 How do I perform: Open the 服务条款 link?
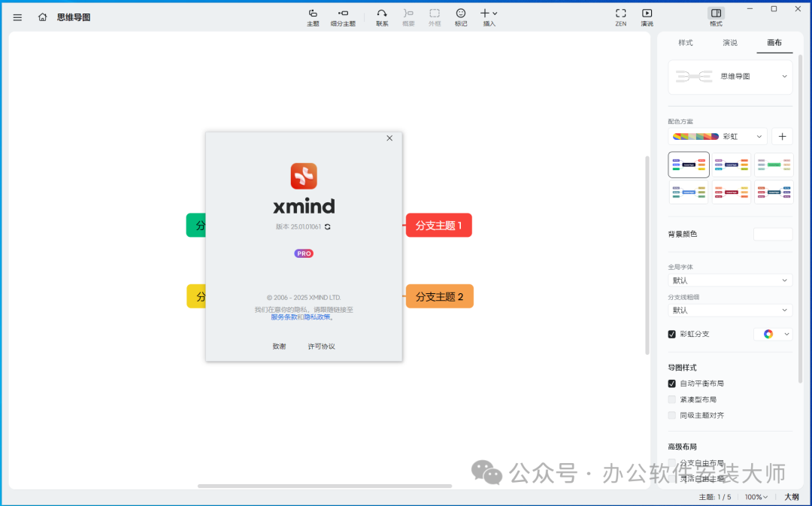pos(283,317)
